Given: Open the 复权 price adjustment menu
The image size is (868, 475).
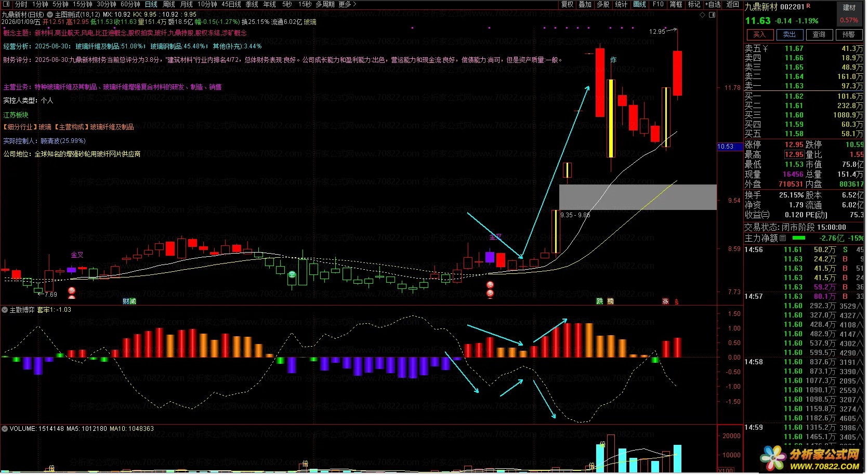Looking at the screenshot, I should coord(568,4).
